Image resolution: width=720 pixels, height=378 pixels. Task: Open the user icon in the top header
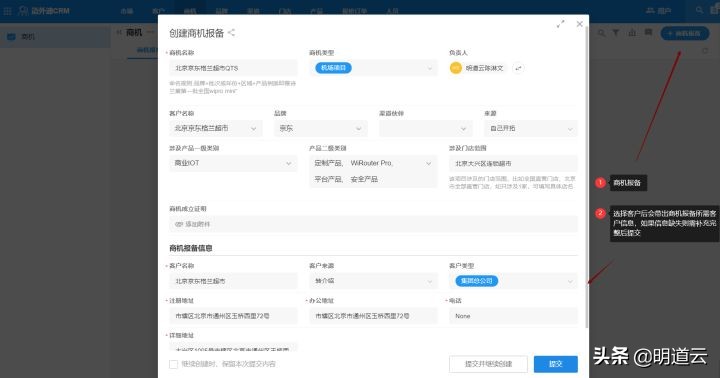(650, 10)
